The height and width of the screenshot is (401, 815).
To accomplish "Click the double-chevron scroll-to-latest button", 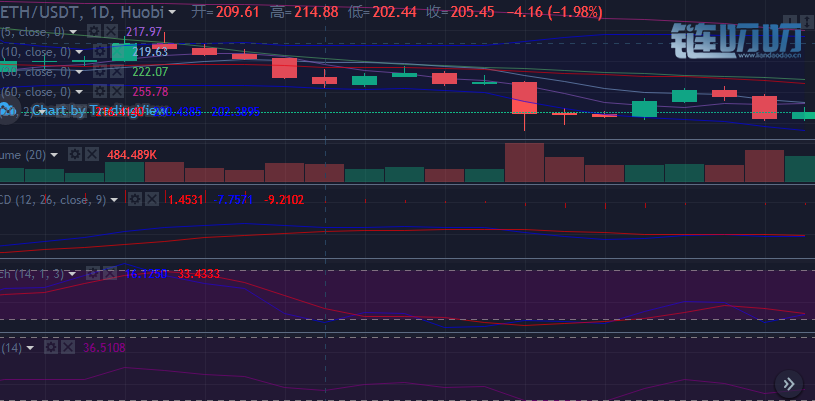I will click(x=789, y=383).
